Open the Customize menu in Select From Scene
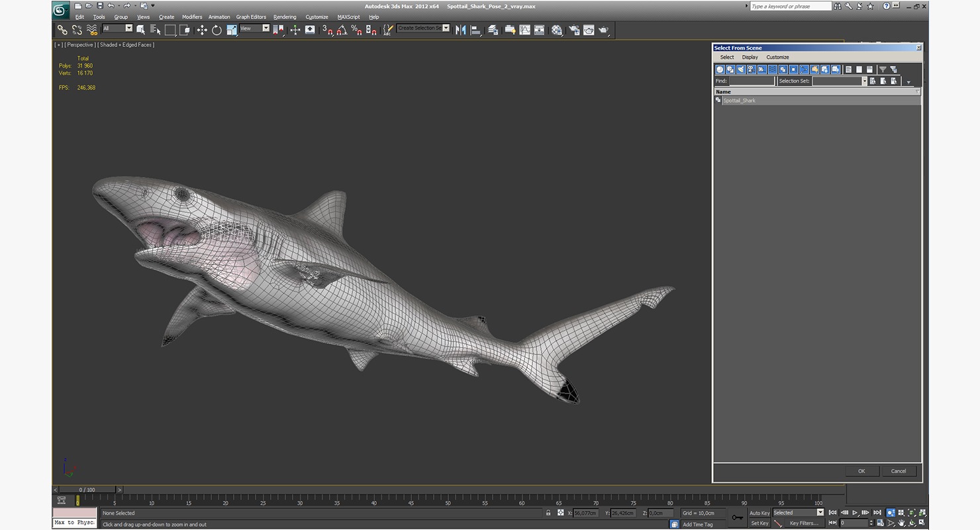The image size is (980, 530). point(777,57)
